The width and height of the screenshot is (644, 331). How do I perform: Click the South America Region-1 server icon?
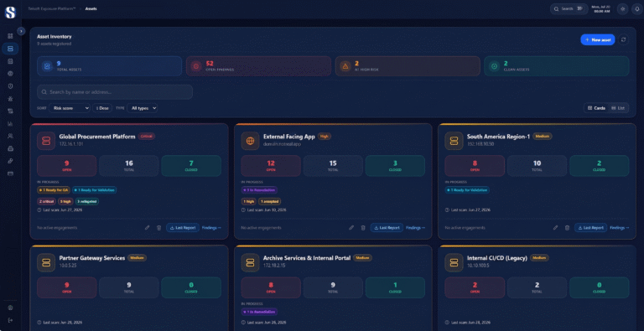pos(454,141)
